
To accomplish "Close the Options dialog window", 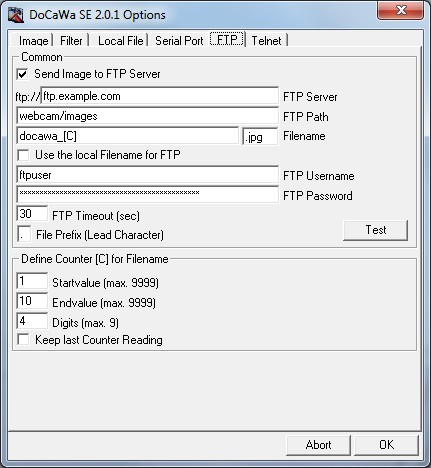I will [x=400, y=10].
